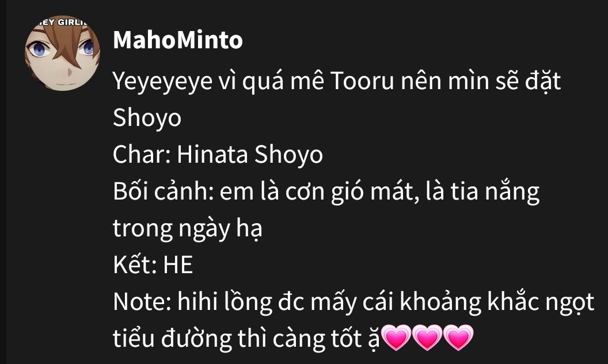Open MahoMinto's profile avatar
Screen dimensions: 608x364
[x=62, y=53]
